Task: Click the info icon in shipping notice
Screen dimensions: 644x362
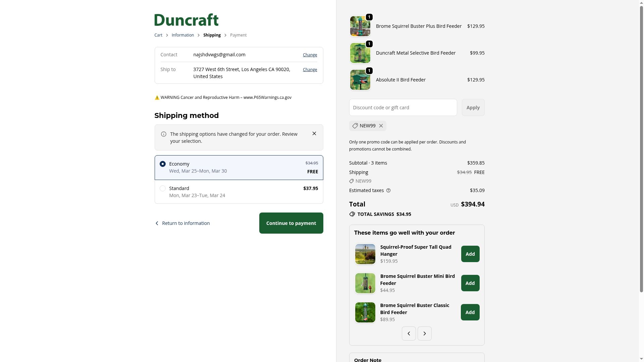Action: [x=164, y=134]
